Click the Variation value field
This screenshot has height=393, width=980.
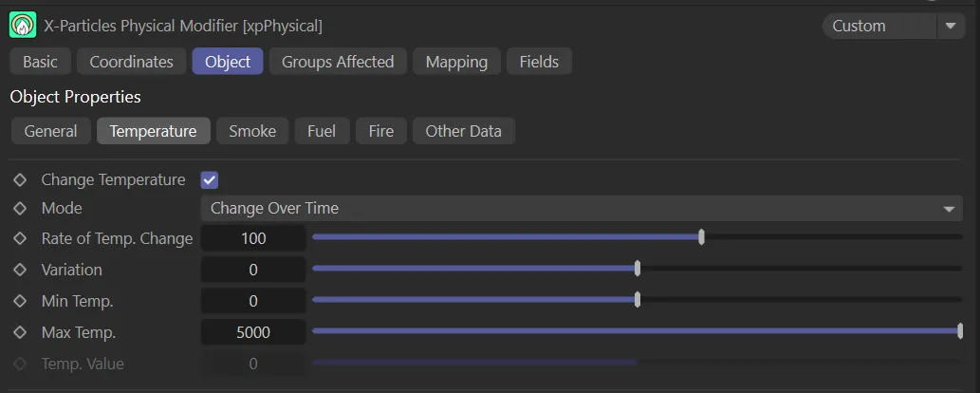[x=253, y=270]
